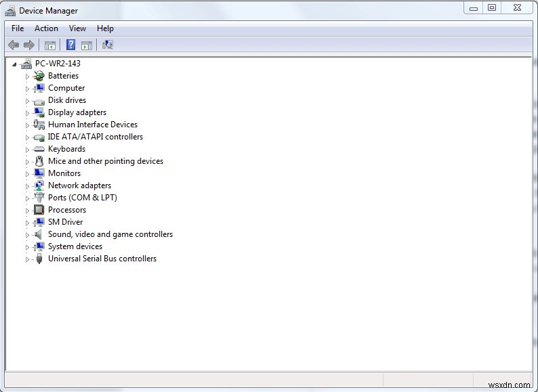Click the Mice and other pointing devices icon
The image size is (538, 392).
click(x=39, y=161)
